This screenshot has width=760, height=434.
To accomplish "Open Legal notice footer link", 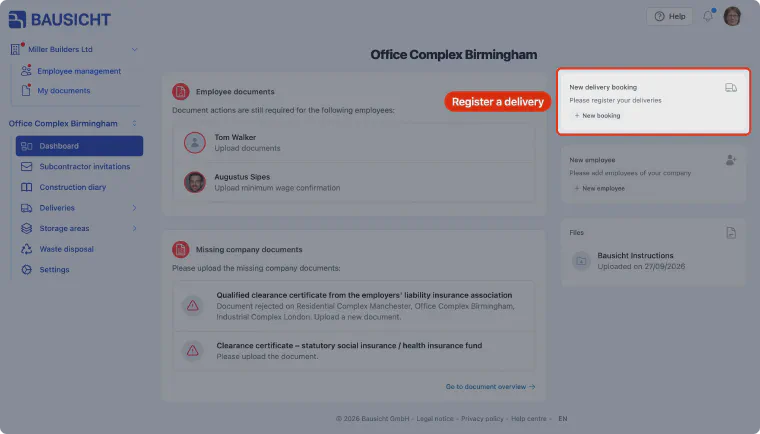I will click(435, 418).
